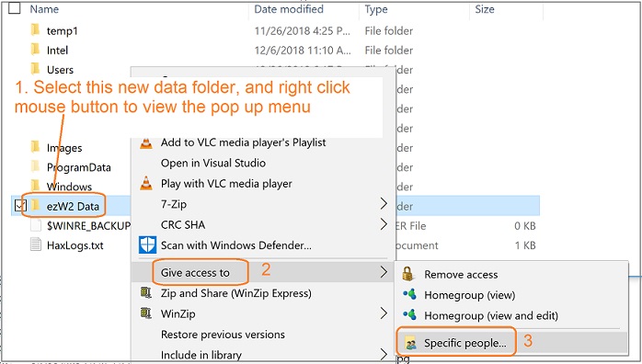The image size is (642, 364).
Task: Click VLC cone icon beside Play with VLC
Action: pyautogui.click(x=145, y=183)
